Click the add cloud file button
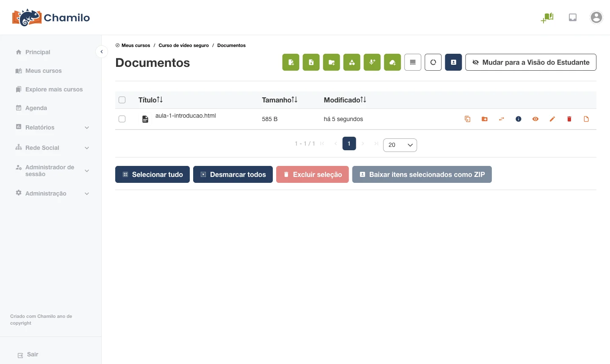This screenshot has height=364, width=610. 393,62
